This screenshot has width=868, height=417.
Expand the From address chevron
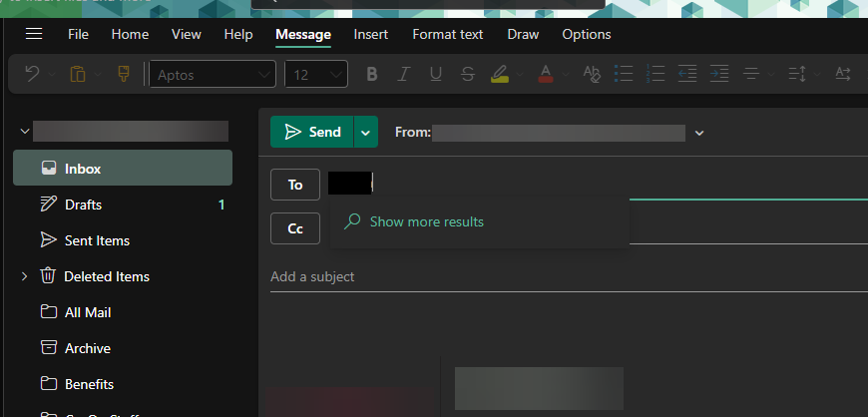tap(699, 133)
